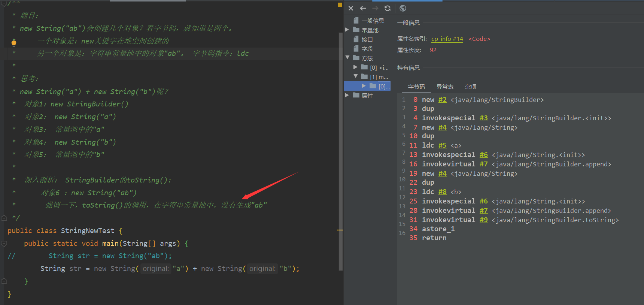Image resolution: width=644 pixels, height=305 pixels.
Task: Follow #8 <b> constant link
Action: click(x=443, y=192)
